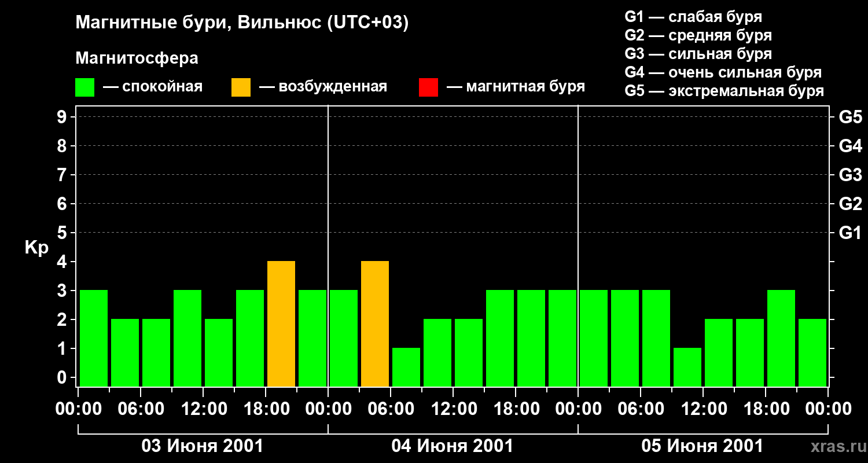This screenshot has width=868, height=463.
Task: Click the Kp 1 green bar on 05 Июня
Action: tap(687, 367)
